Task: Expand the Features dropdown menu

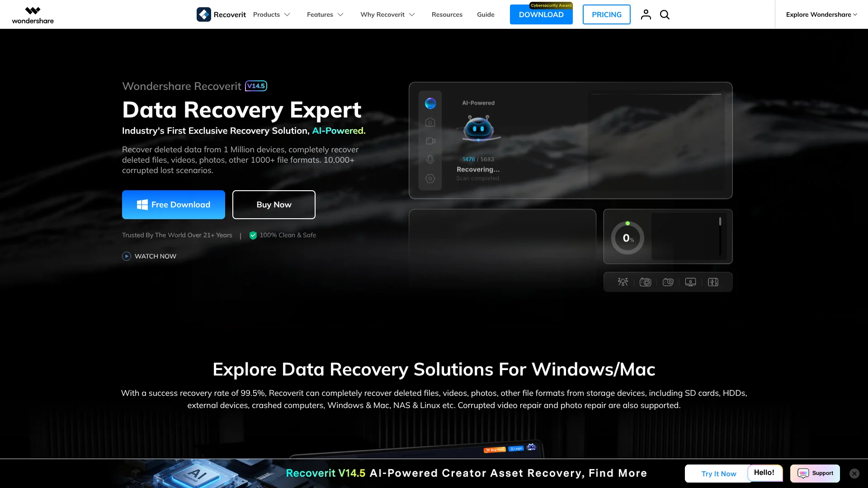Action: pos(325,14)
